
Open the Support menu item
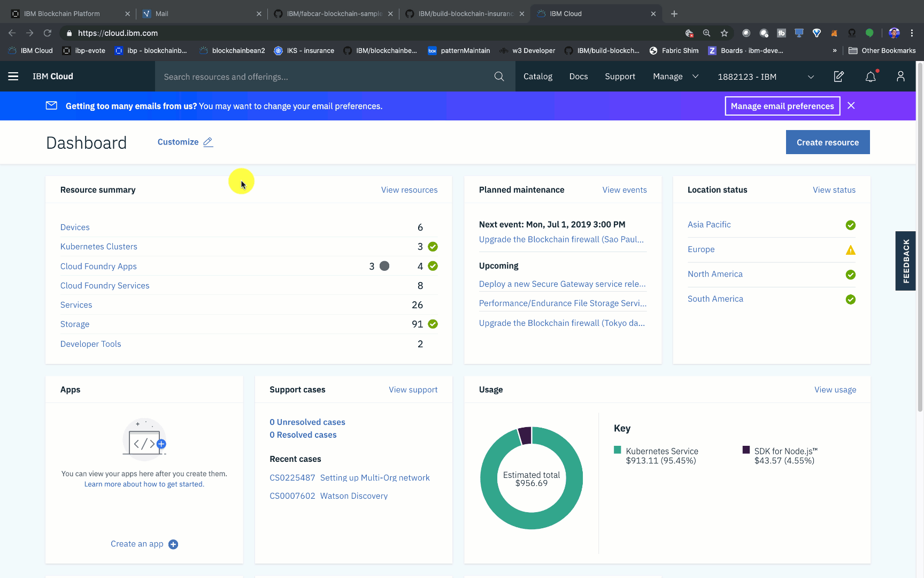pyautogui.click(x=620, y=77)
